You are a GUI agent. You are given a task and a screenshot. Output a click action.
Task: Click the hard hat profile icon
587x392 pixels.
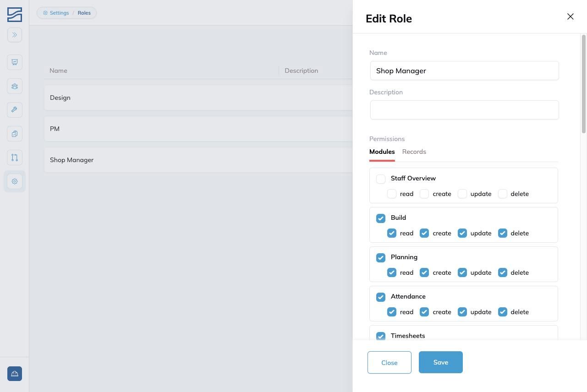(15, 374)
